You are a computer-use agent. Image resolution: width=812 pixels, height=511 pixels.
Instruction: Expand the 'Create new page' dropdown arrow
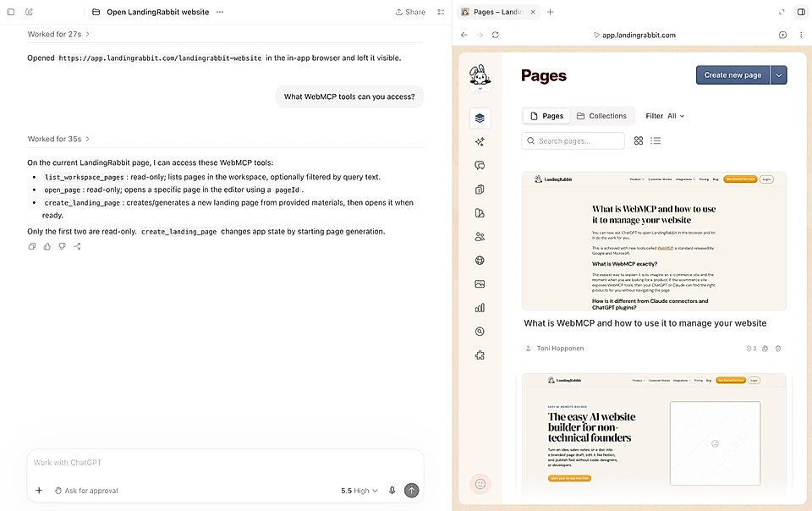779,75
